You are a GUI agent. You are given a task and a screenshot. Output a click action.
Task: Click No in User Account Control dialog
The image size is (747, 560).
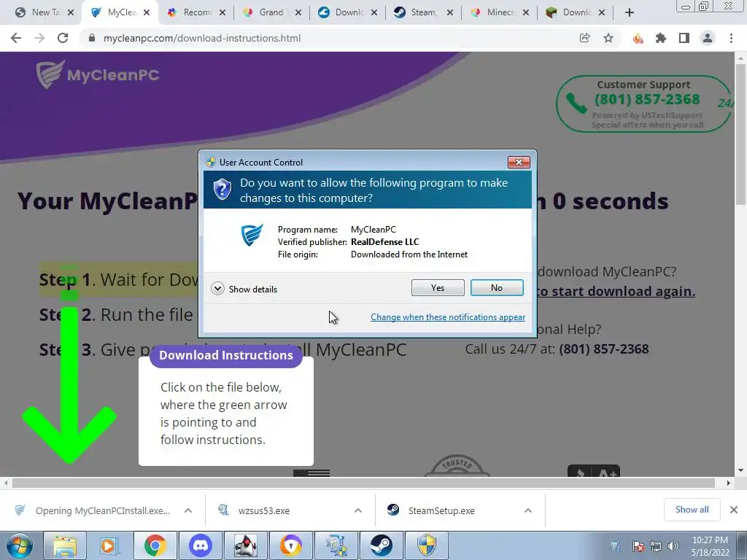pyautogui.click(x=496, y=287)
